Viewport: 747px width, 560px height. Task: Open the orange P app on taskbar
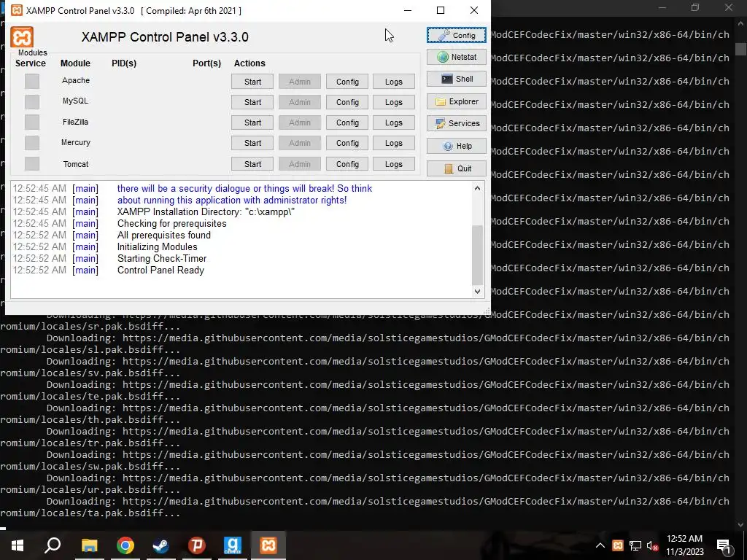point(196,545)
